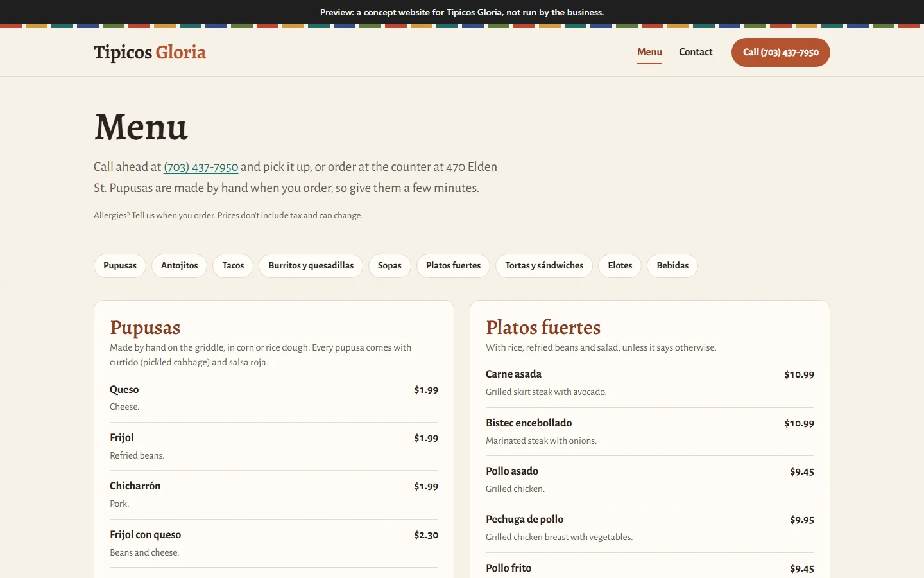Select Burritos y quesadillas chip
This screenshot has height=578, width=924.
pos(311,266)
